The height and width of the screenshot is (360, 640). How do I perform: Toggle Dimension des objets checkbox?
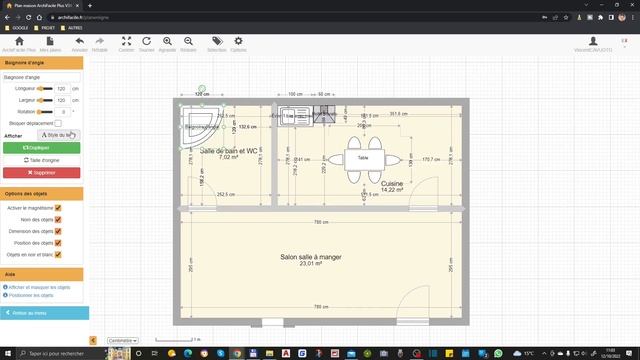pos(58,231)
